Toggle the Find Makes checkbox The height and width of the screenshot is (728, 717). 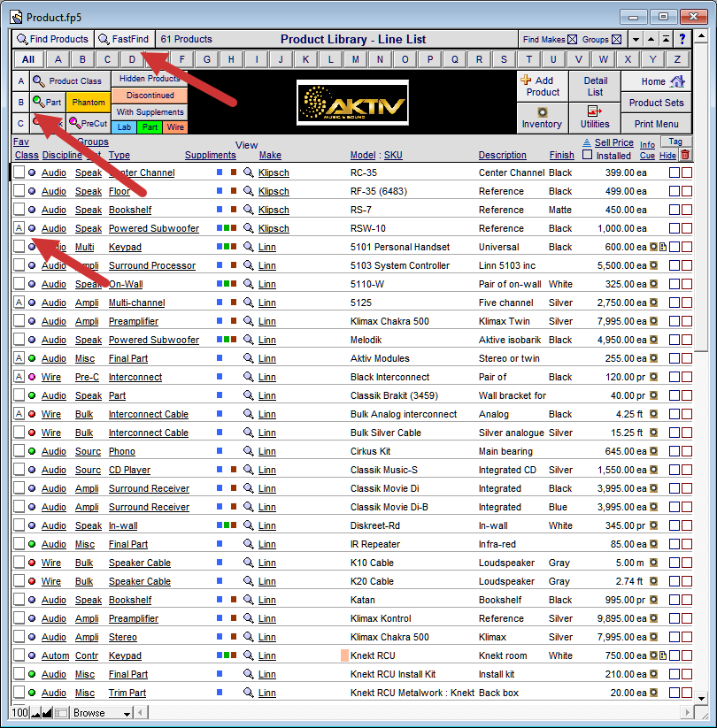pos(573,40)
